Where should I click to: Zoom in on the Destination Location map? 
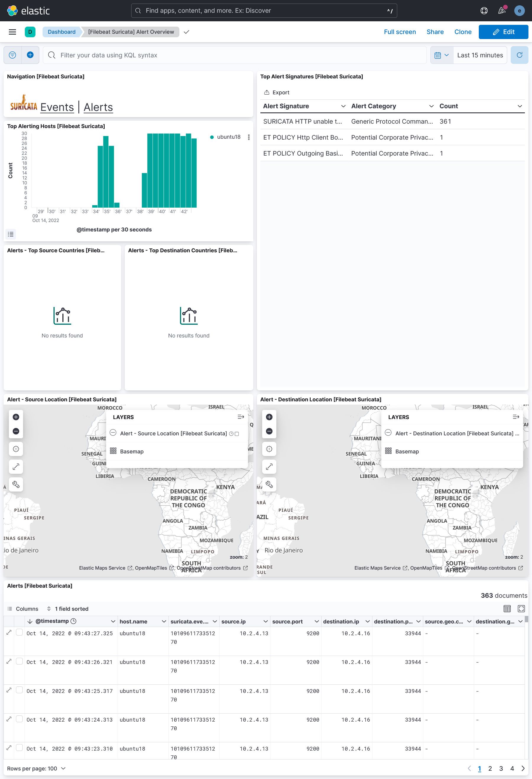pos(269,417)
